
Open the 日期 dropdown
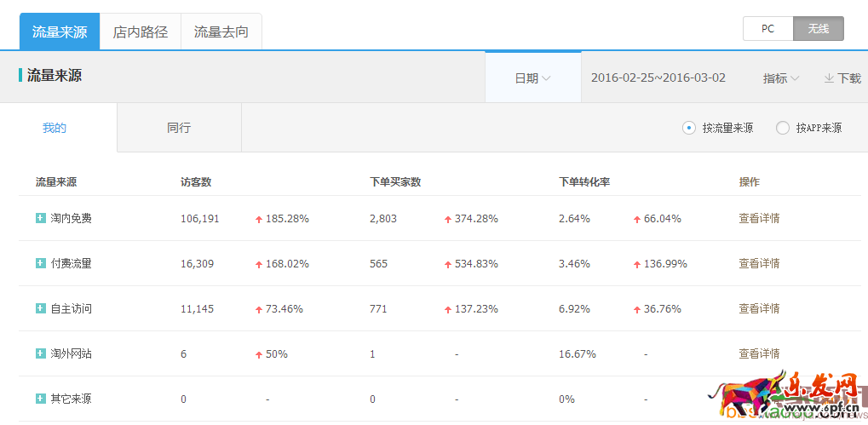click(x=532, y=78)
